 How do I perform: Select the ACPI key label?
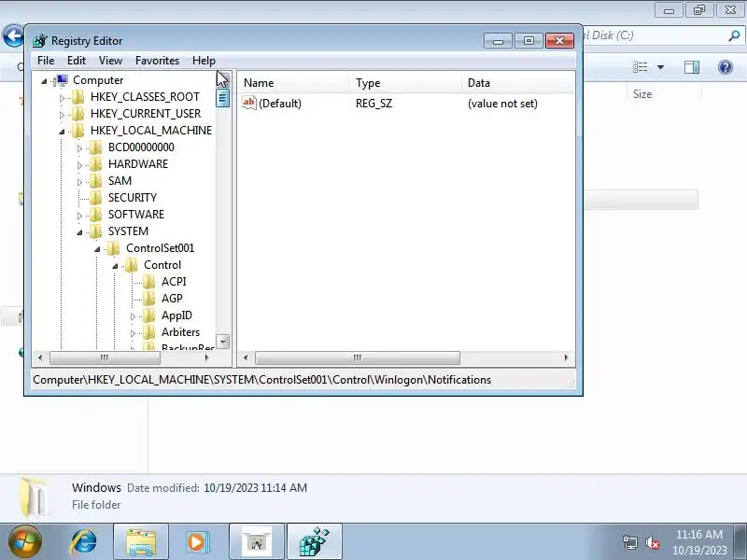pos(174,282)
